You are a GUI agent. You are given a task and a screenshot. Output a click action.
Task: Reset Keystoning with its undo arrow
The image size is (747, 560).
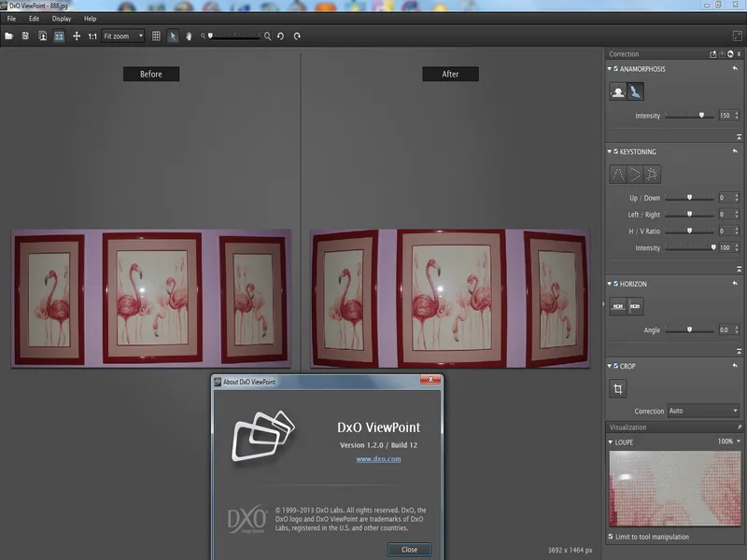pos(735,151)
